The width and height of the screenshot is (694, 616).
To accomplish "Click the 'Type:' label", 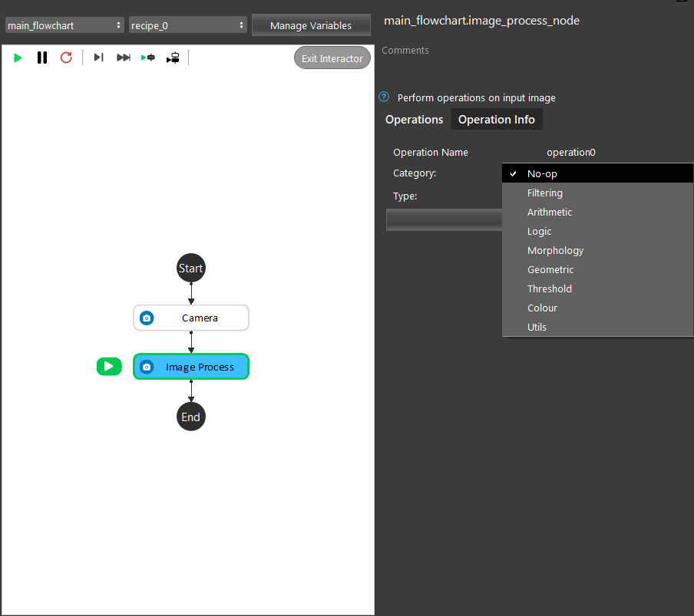I will (x=405, y=196).
